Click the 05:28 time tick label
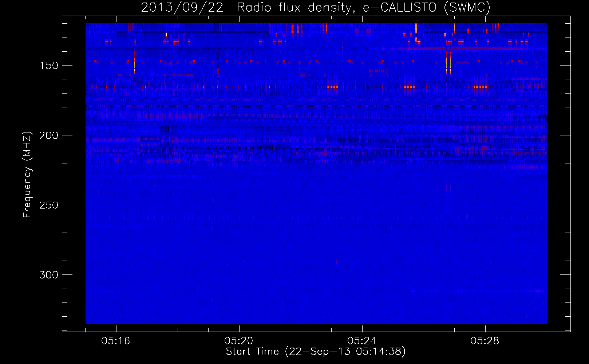Screen dimensions: 589x364 (x=485, y=341)
